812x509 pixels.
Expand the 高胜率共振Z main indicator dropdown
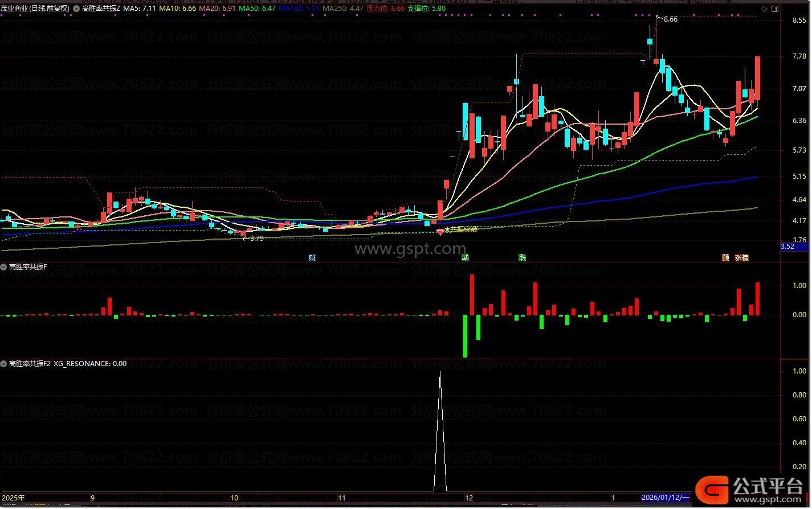[x=76, y=9]
